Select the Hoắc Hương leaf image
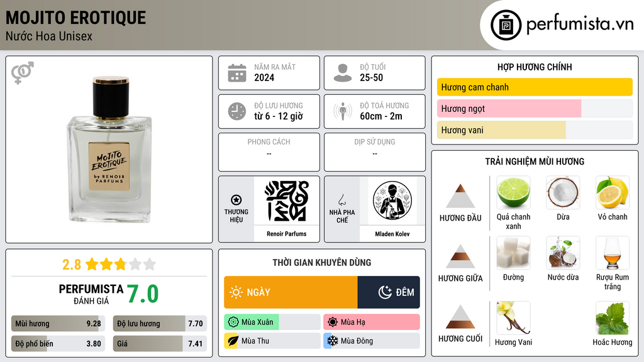Screen dimensions: 644x362 pyautogui.click(x=613, y=318)
